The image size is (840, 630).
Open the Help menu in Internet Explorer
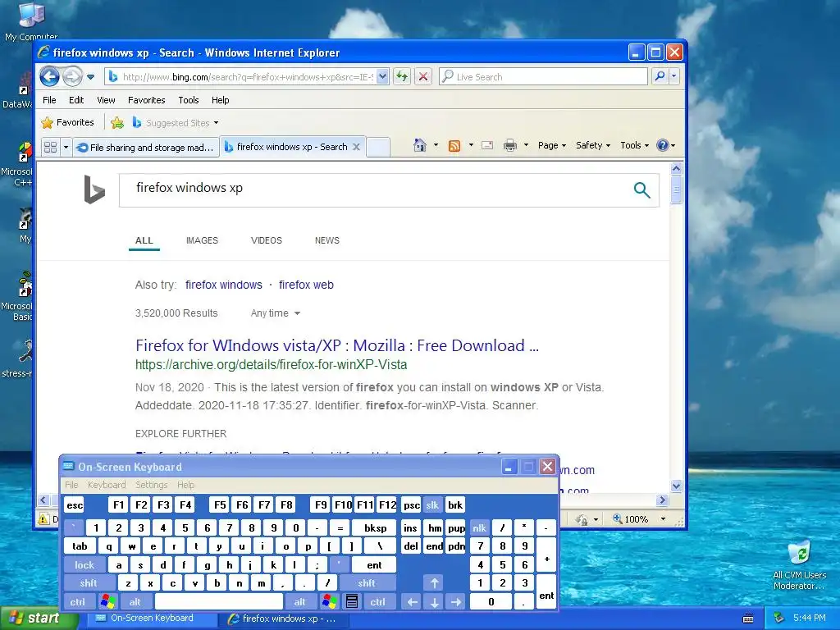click(x=220, y=100)
